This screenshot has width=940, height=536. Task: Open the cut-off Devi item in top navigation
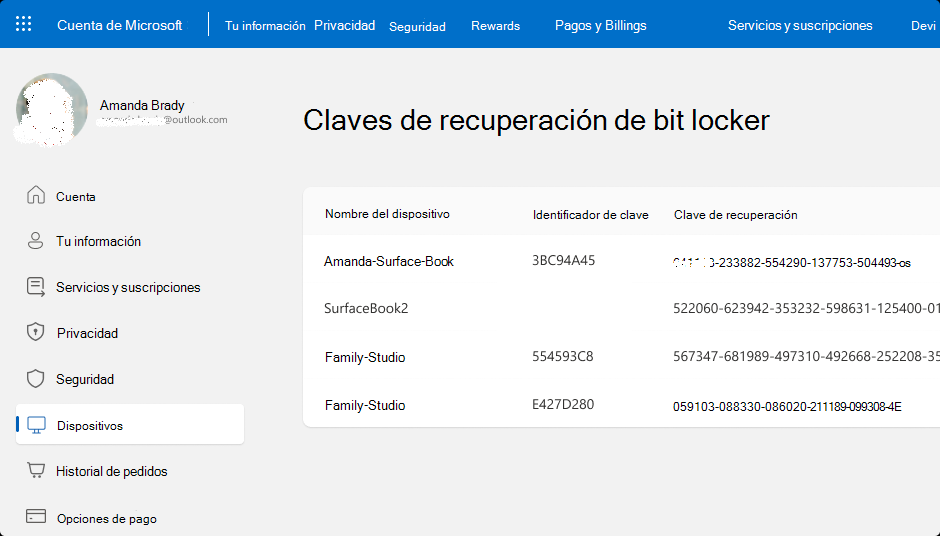[x=924, y=26]
